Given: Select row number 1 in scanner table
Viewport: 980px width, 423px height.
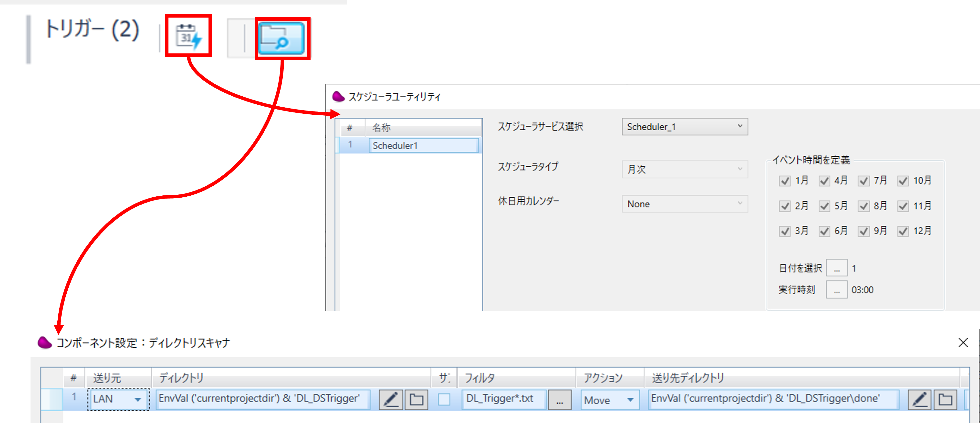Looking at the screenshot, I should coord(74,397).
